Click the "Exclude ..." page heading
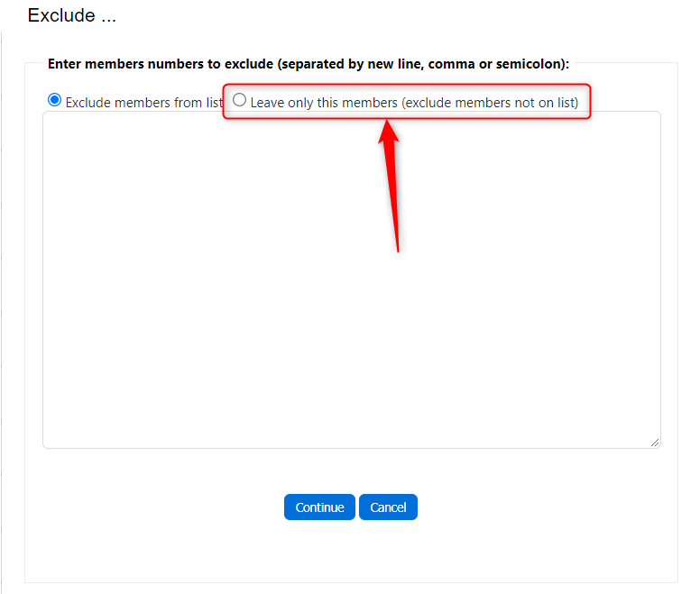Viewport: 700px width, 594px height. 72,16
